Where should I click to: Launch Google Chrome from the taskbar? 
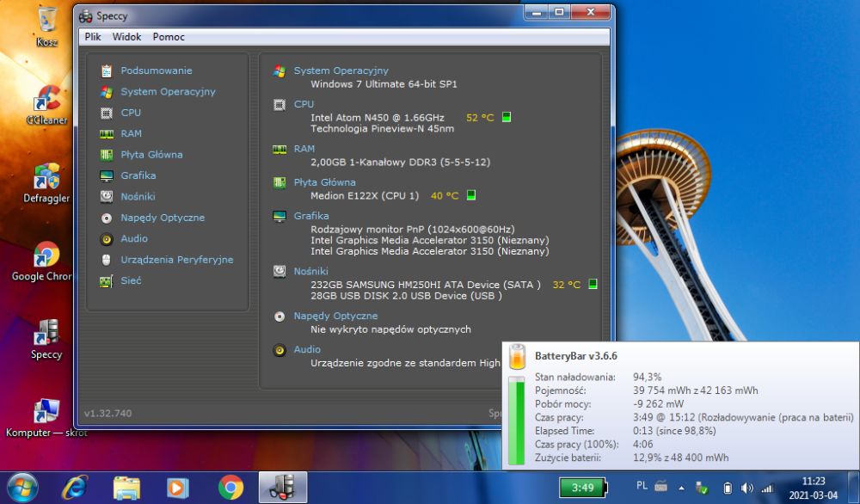[230, 488]
